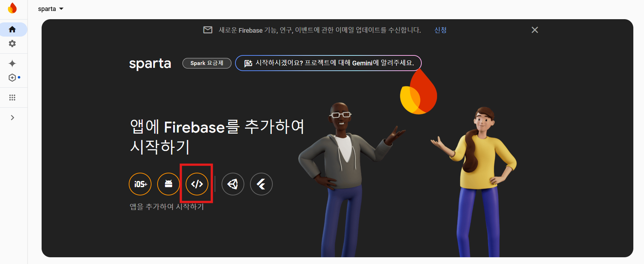Add a Unity app

coord(233,184)
